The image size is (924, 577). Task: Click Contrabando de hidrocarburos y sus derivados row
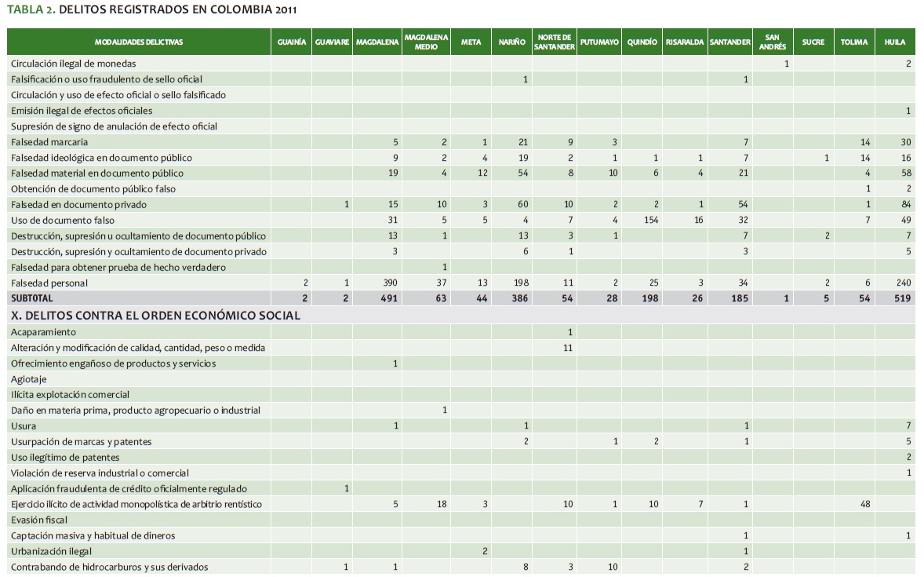(x=110, y=567)
